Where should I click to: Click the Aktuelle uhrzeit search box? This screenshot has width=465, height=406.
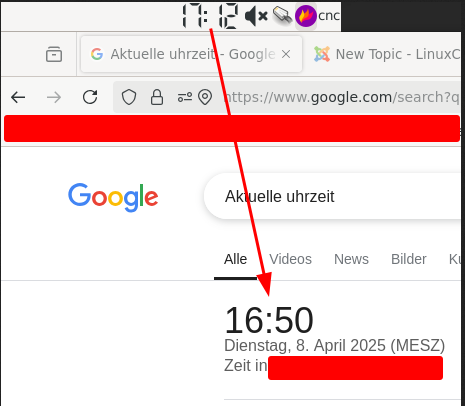click(333, 196)
